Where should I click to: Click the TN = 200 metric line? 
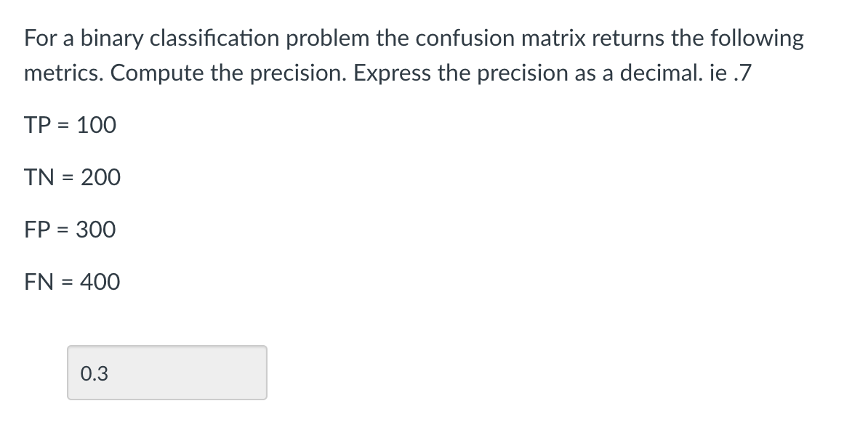(72, 177)
